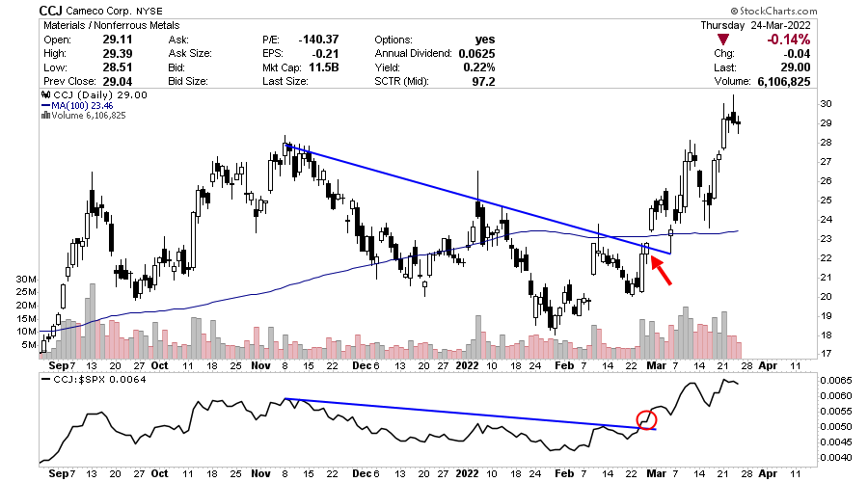Click the percent change -0.14%

click(788, 40)
